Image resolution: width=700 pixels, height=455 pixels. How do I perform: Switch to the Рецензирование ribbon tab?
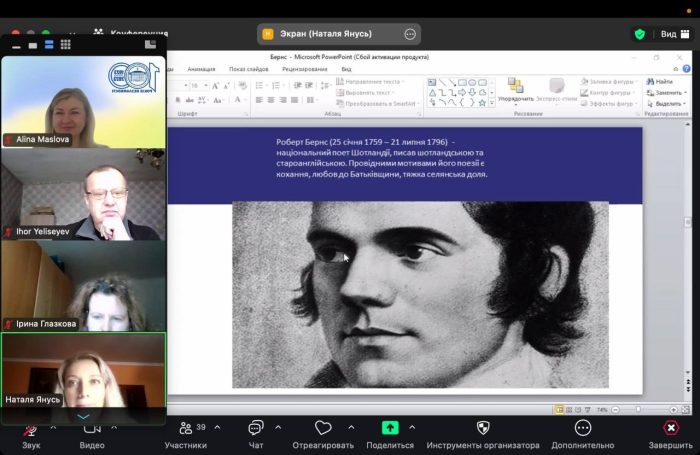304,70
